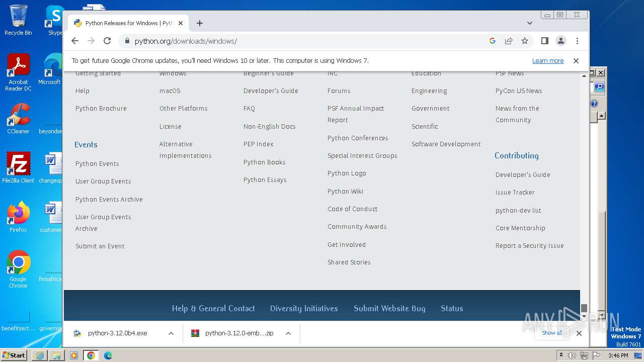Open options for python-3.12.0-emb zip download
The height and width of the screenshot is (362, 644).
[x=288, y=333]
